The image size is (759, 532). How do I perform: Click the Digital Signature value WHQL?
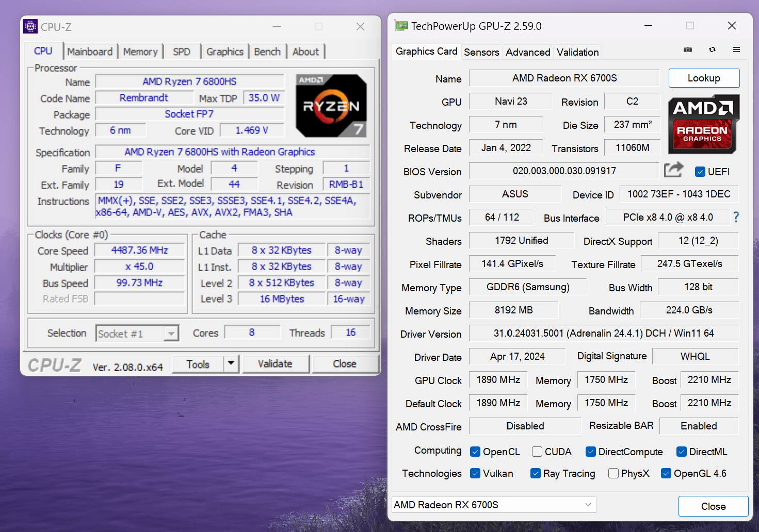click(x=695, y=356)
